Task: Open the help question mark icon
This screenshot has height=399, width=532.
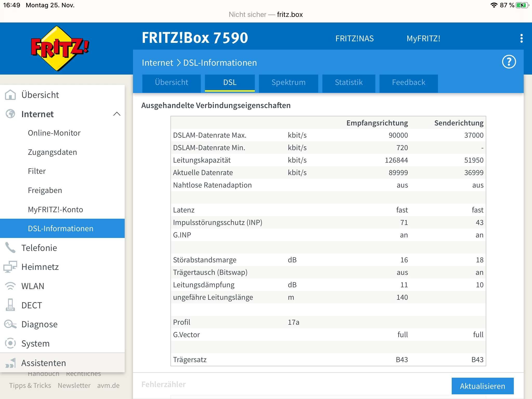Action: 509,62
